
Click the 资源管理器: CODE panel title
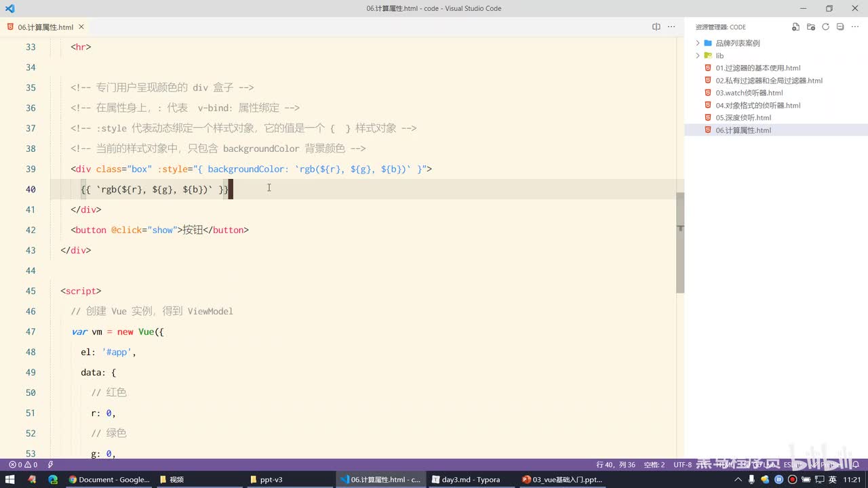(x=720, y=27)
